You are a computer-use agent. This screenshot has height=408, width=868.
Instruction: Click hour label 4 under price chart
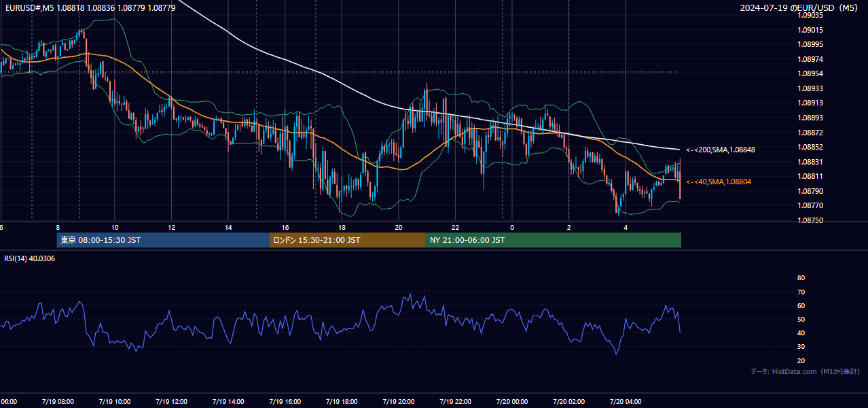tap(626, 227)
